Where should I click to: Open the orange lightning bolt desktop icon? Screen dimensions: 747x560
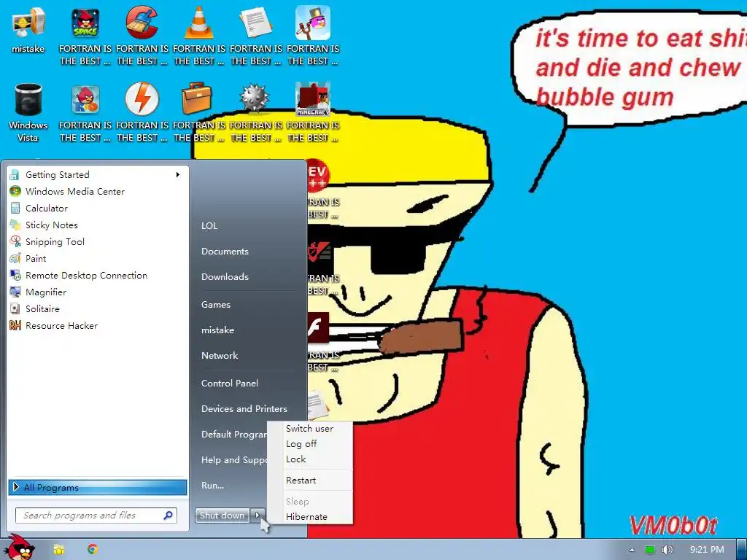(142, 99)
